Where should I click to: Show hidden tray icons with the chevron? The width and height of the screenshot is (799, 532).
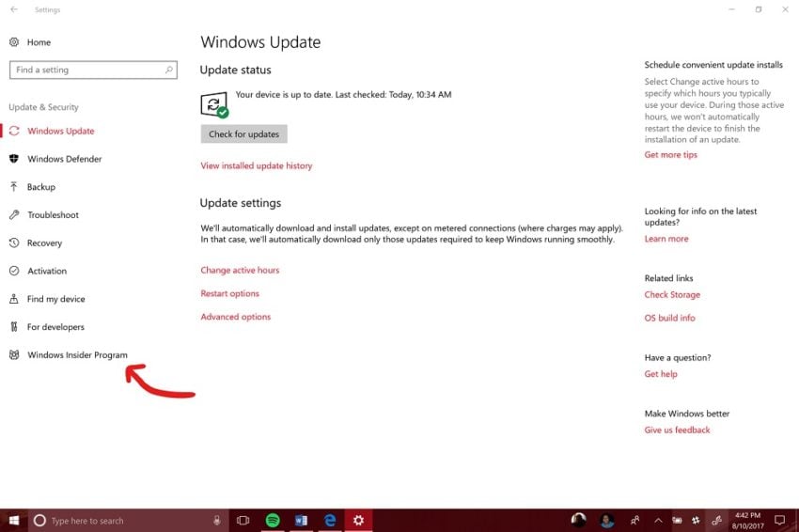click(658, 521)
